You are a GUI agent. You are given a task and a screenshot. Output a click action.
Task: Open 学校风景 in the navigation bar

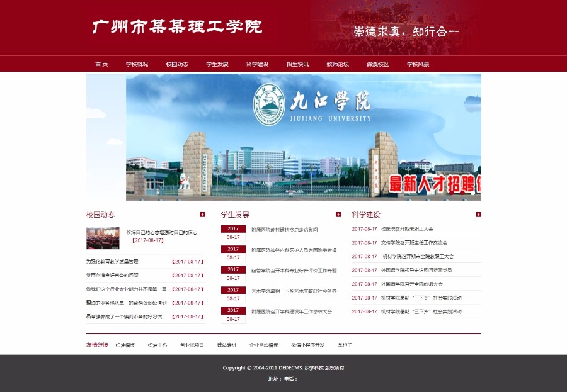click(x=418, y=64)
